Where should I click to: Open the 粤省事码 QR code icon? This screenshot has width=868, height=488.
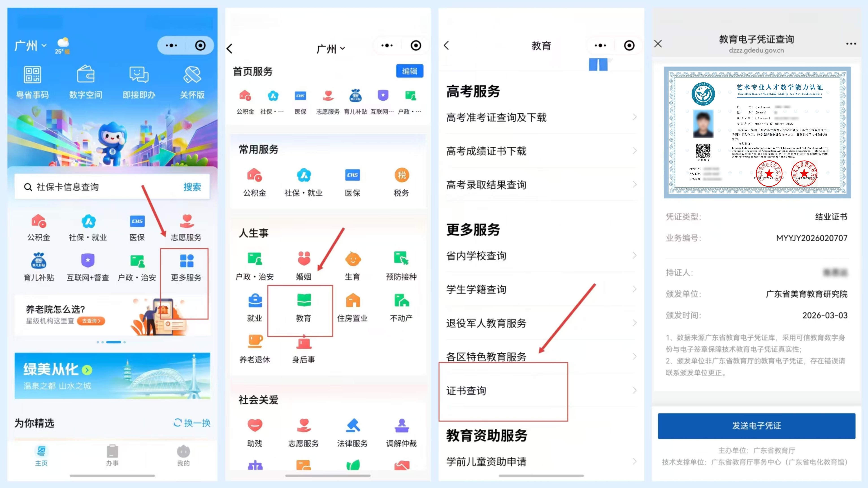click(x=32, y=75)
